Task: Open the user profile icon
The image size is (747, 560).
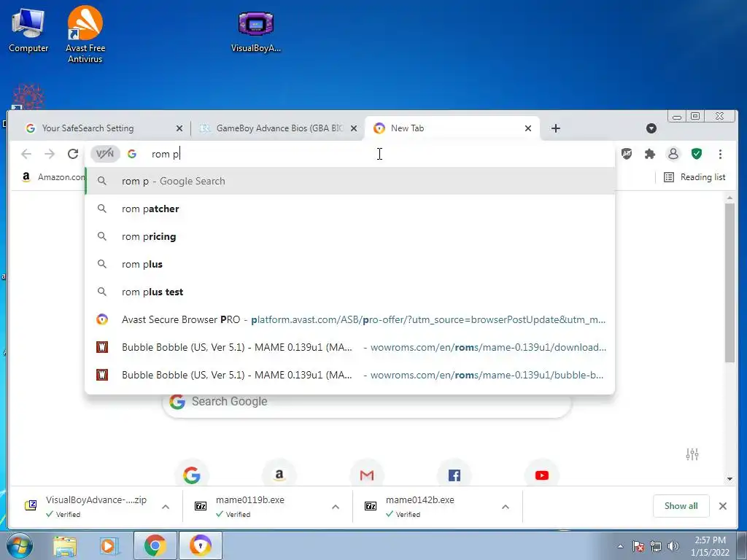Action: click(673, 154)
